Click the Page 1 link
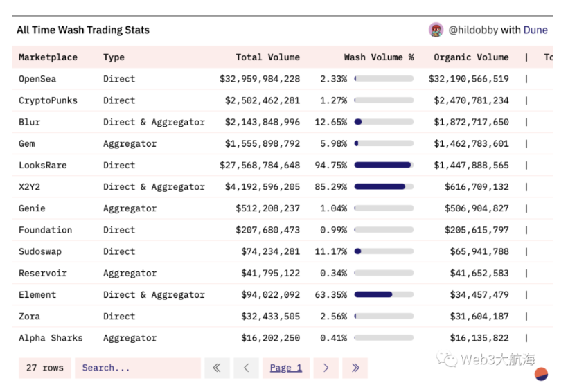 coord(286,368)
